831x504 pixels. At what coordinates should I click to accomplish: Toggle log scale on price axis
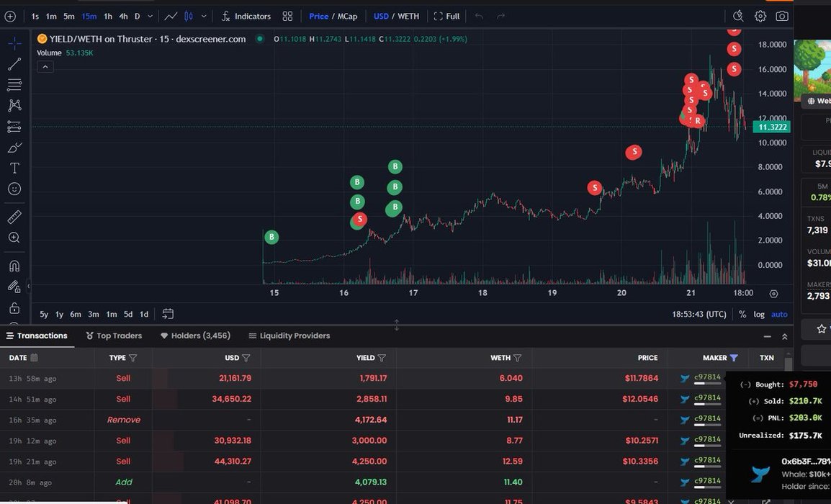tap(759, 314)
